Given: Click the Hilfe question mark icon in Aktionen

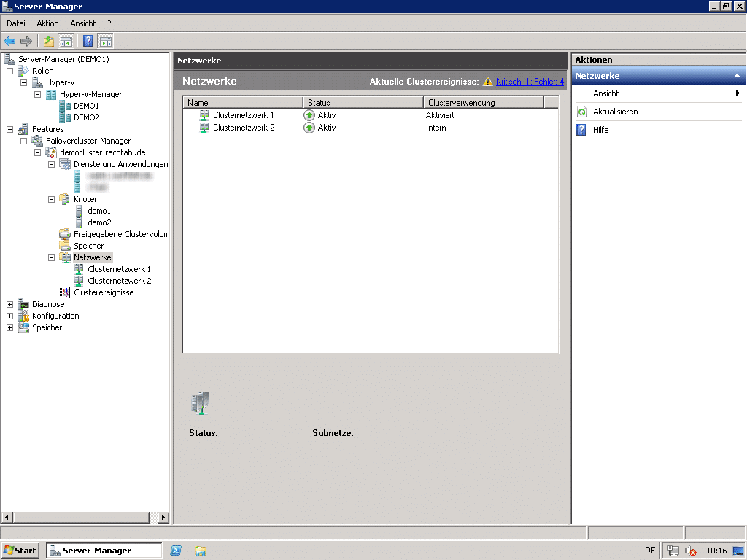Looking at the screenshot, I should click(581, 130).
